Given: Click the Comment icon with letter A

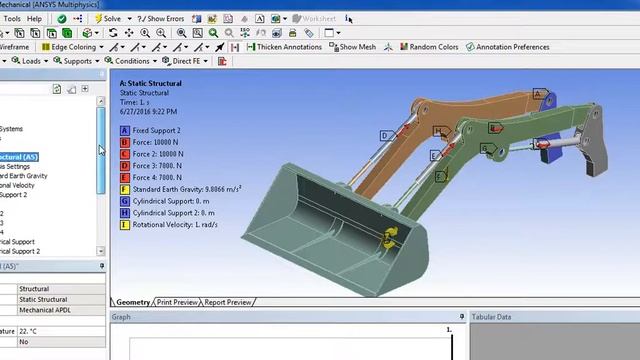Looking at the screenshot, I should point(260,19).
